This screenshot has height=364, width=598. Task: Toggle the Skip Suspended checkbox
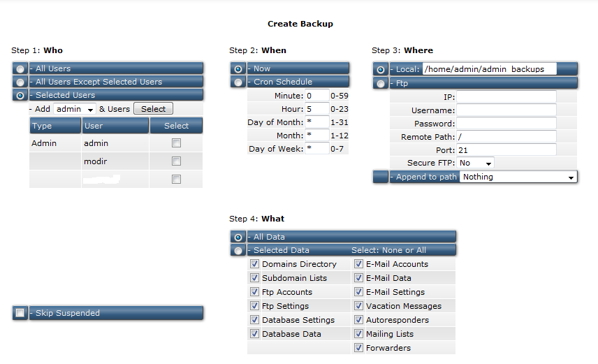click(x=21, y=313)
